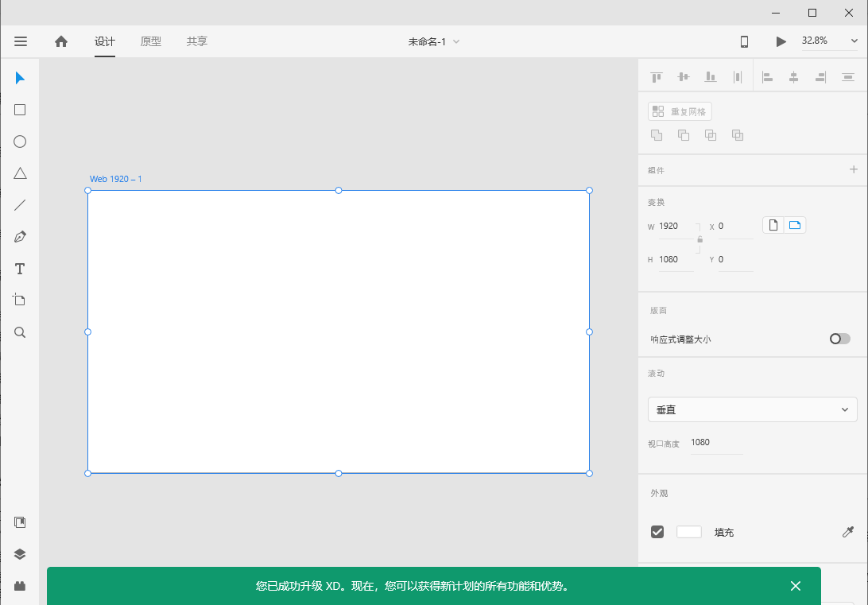This screenshot has width=868, height=605.
Task: Open the Plugins panel icon
Action: (20, 586)
